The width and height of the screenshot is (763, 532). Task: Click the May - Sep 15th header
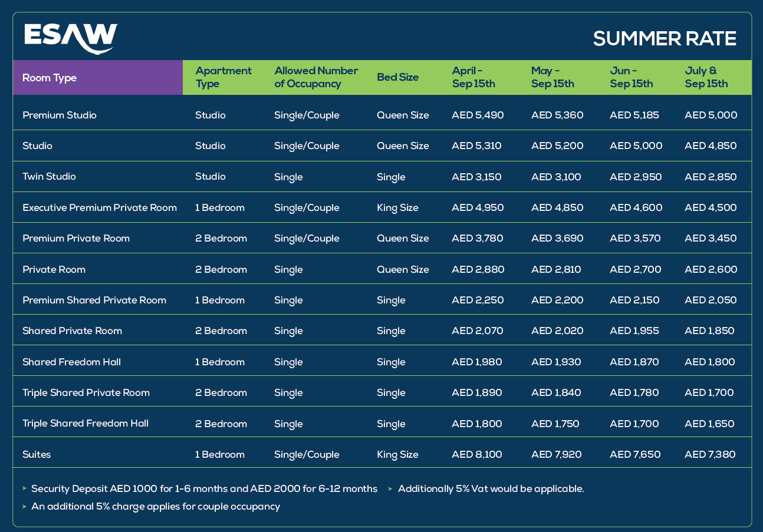pyautogui.click(x=552, y=77)
